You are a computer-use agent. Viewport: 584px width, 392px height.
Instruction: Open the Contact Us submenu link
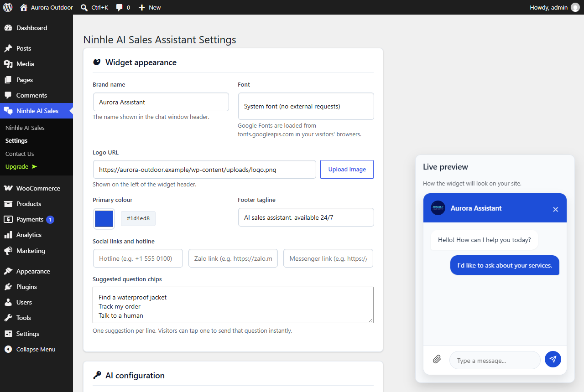pos(20,154)
